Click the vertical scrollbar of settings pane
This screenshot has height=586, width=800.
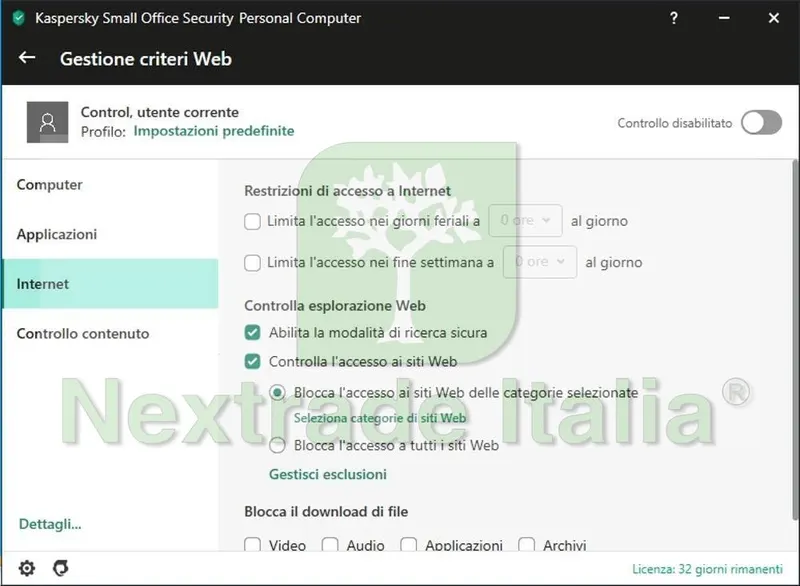coord(795,339)
